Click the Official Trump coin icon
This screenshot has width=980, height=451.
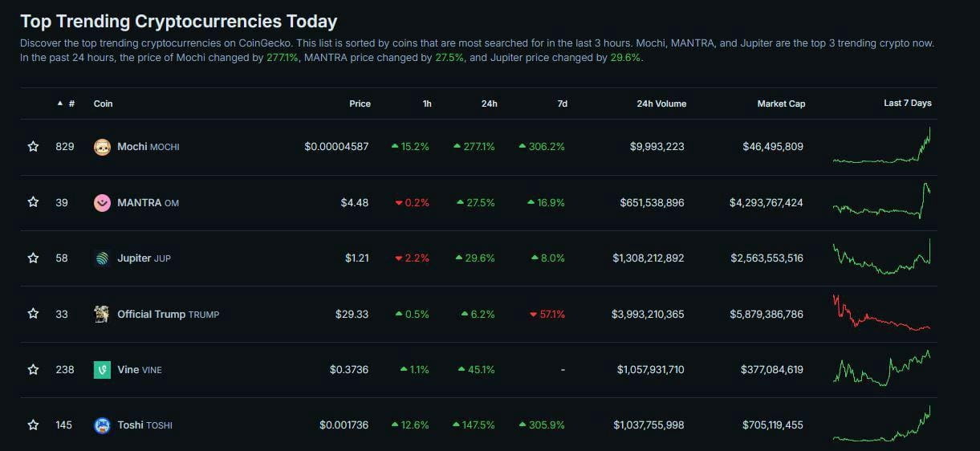pos(102,314)
